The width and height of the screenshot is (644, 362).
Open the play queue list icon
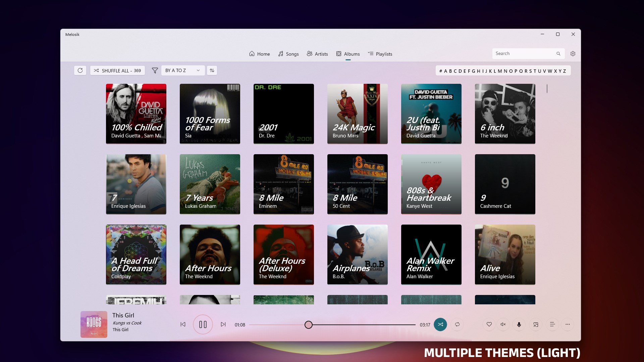coord(552,324)
